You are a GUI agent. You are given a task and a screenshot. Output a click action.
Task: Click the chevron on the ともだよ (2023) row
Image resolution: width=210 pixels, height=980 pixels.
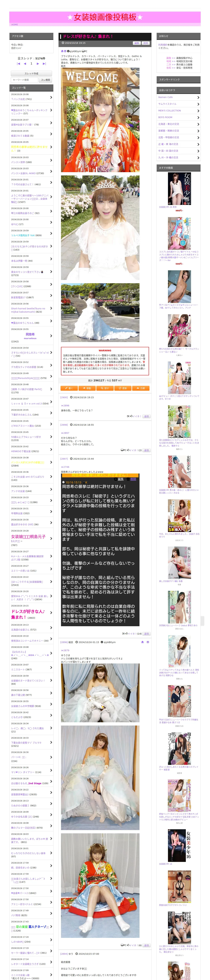[x=51, y=715]
